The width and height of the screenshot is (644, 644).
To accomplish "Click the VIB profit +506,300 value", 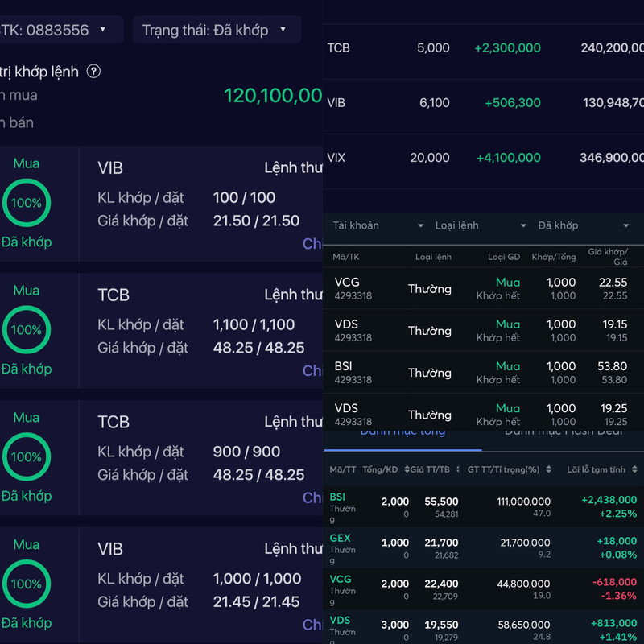I will 513,103.
